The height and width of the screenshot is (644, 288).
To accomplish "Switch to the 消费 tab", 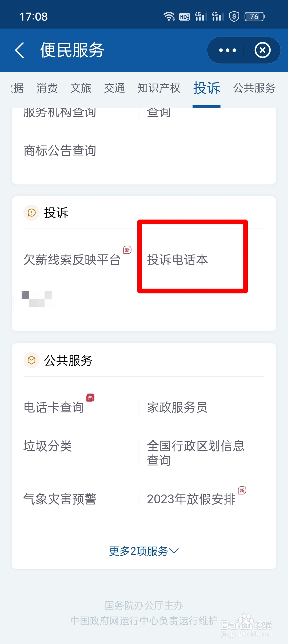I will 47,88.
